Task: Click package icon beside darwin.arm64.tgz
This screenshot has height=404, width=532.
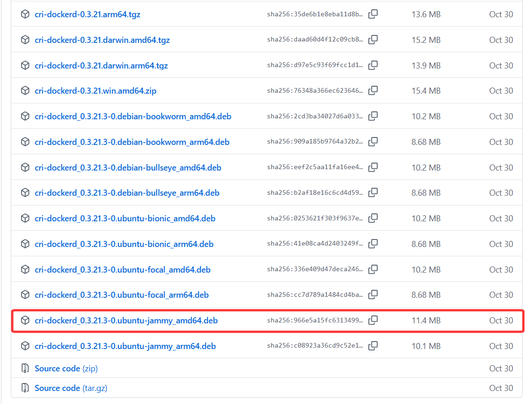Action: pos(25,66)
